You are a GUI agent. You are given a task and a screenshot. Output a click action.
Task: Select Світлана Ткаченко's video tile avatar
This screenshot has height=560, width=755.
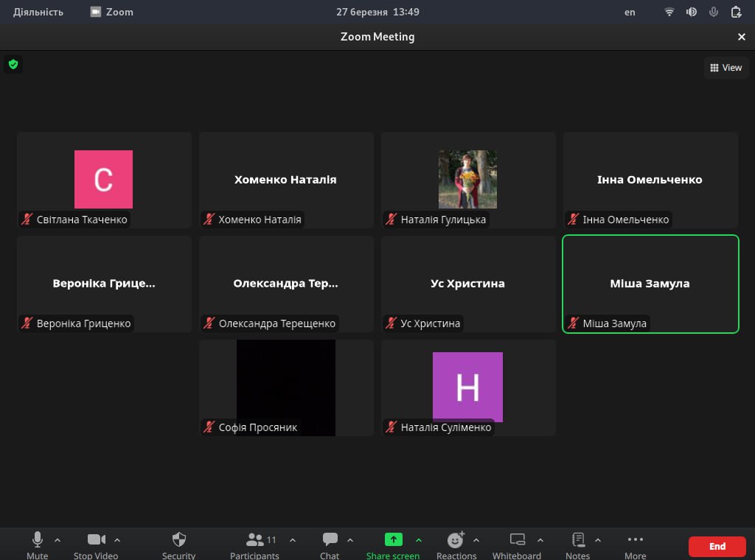pos(103,180)
